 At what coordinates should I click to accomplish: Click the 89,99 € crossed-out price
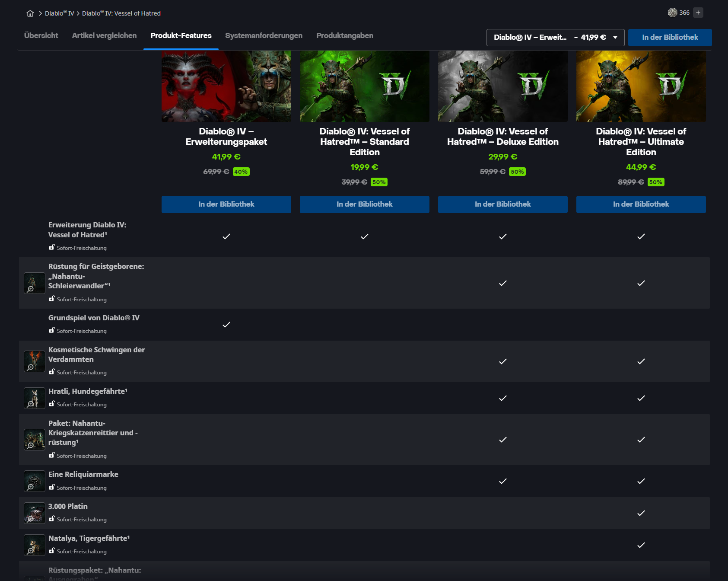pyautogui.click(x=631, y=182)
